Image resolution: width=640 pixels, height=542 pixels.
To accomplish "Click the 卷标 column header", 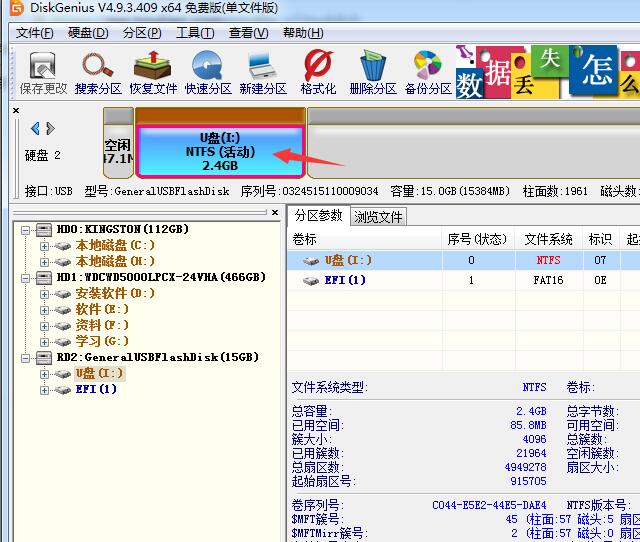I will coord(364,239).
